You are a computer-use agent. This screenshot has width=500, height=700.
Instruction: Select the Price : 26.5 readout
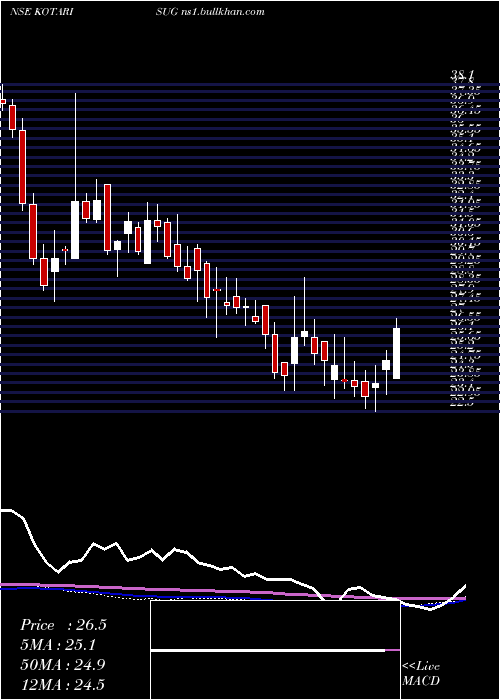click(x=63, y=625)
